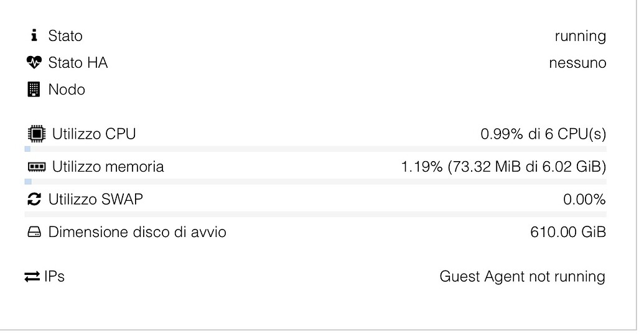Click the memory module icon
This screenshot has height=334, width=644.
[x=37, y=167]
